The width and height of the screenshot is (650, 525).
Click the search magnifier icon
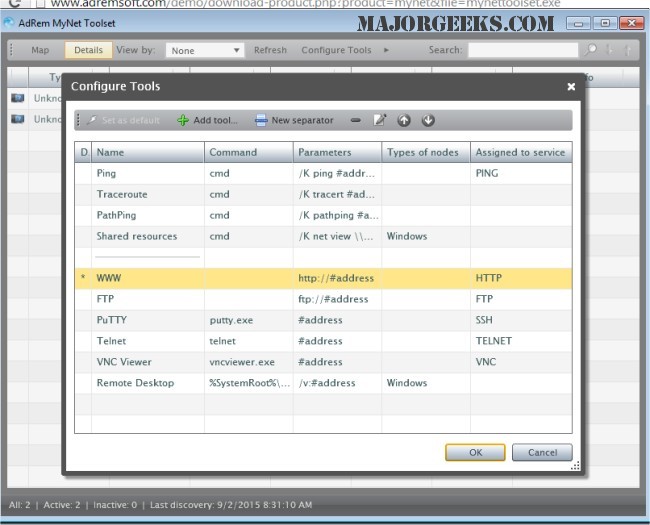tap(590, 50)
